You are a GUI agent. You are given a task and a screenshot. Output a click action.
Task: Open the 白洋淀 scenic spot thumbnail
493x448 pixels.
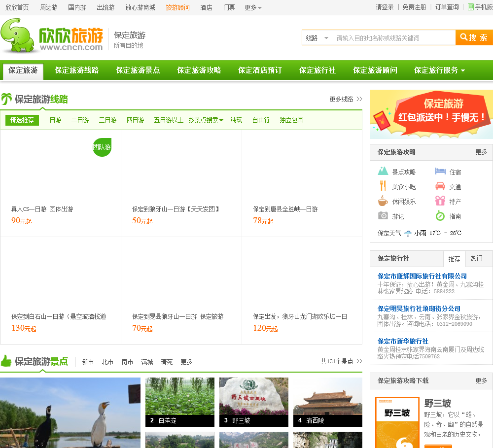(x=180, y=402)
